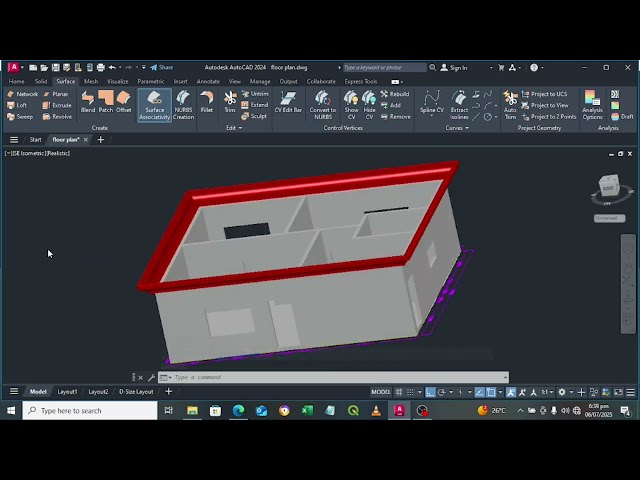
Task: Select the Sweep surface tool
Action: (20, 117)
